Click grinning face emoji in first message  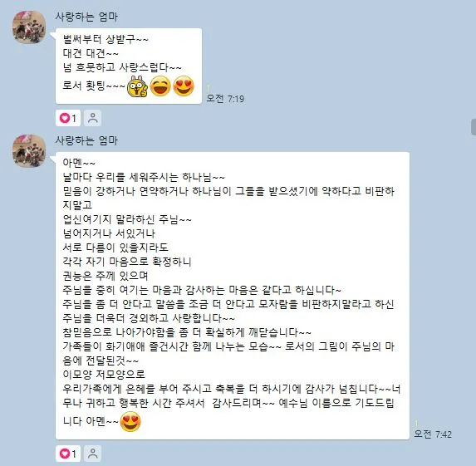tap(160, 86)
